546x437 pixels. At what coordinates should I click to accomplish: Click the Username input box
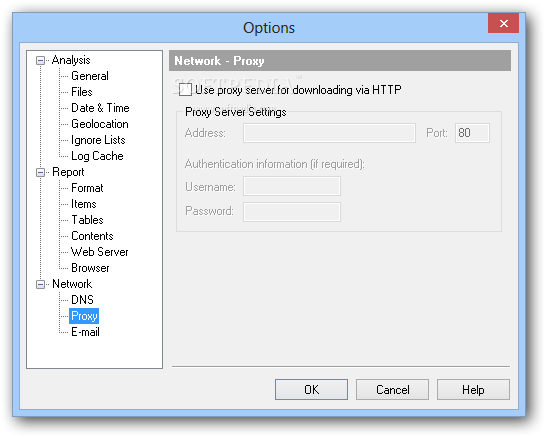(x=292, y=186)
